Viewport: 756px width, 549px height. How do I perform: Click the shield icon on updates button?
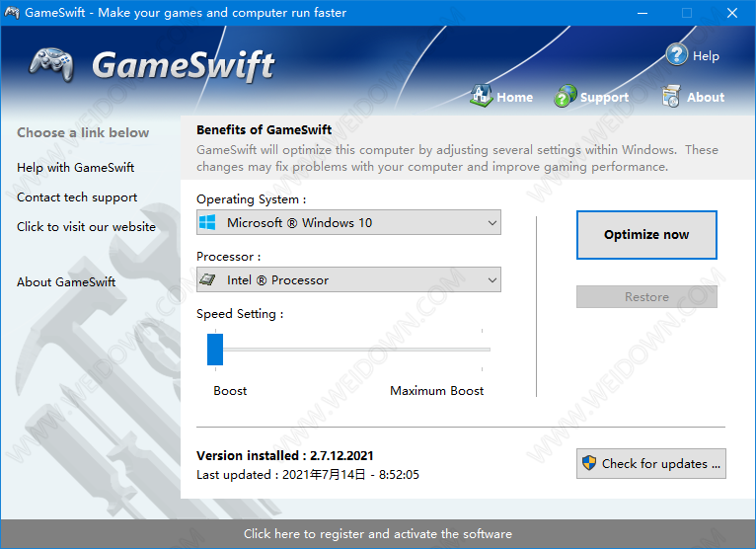click(x=589, y=463)
